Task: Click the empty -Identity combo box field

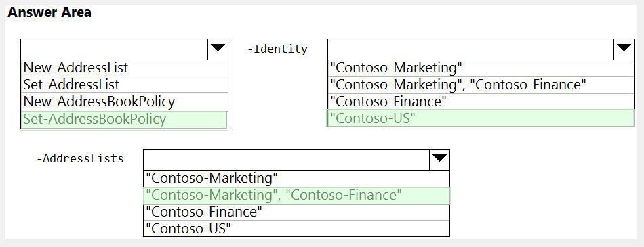Action: [471, 49]
